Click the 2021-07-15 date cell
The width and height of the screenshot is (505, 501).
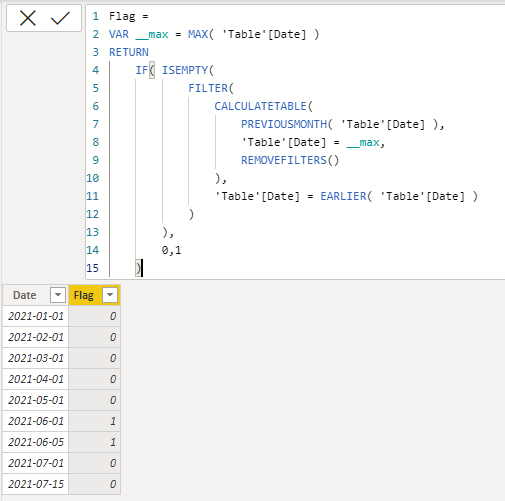35,484
